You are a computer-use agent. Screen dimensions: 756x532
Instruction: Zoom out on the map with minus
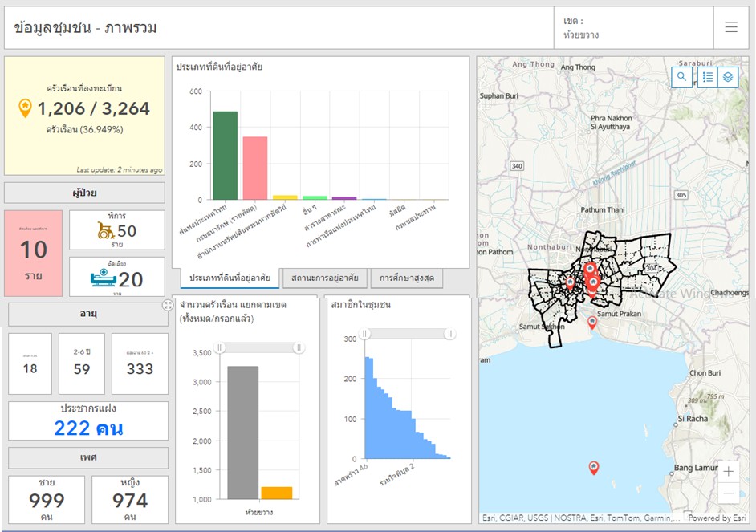click(x=728, y=493)
